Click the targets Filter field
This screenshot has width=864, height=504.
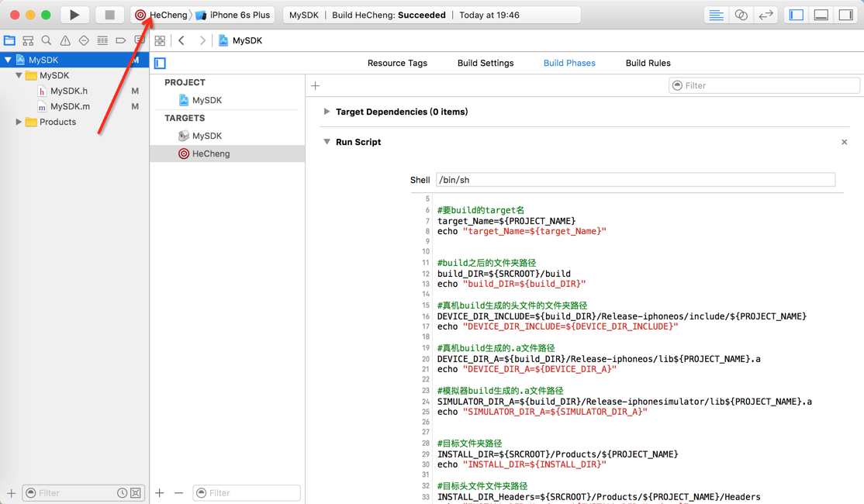pyautogui.click(x=247, y=493)
